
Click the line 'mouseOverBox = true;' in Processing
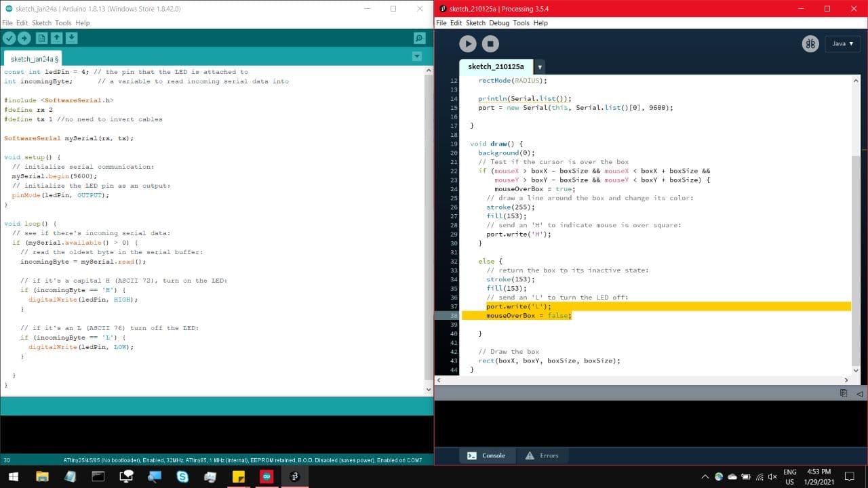point(535,189)
